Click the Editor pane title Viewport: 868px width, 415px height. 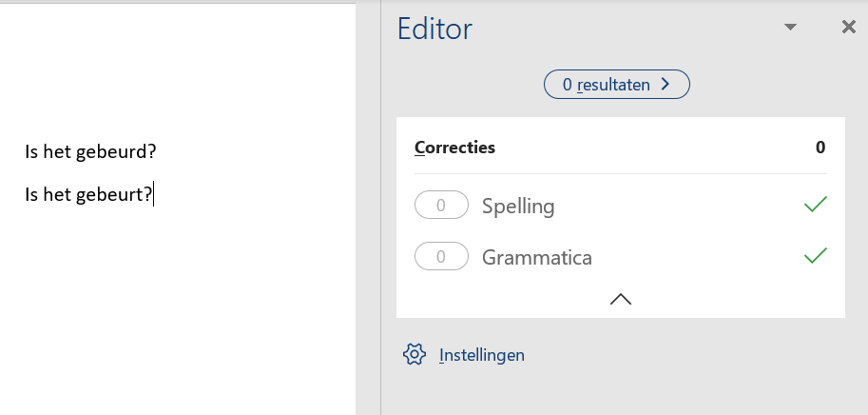pos(434,30)
